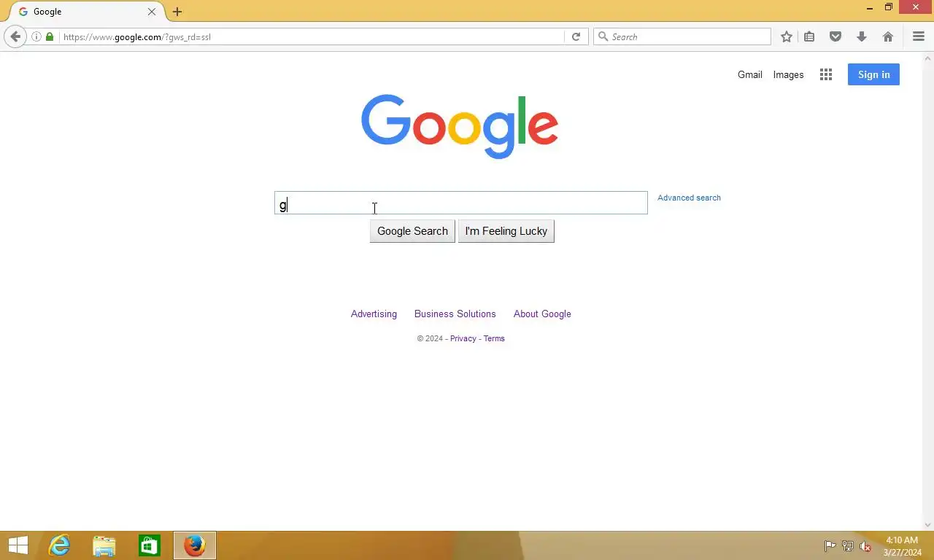This screenshot has width=934, height=560.
Task: Go back with the browser Back arrow
Action: click(15, 36)
